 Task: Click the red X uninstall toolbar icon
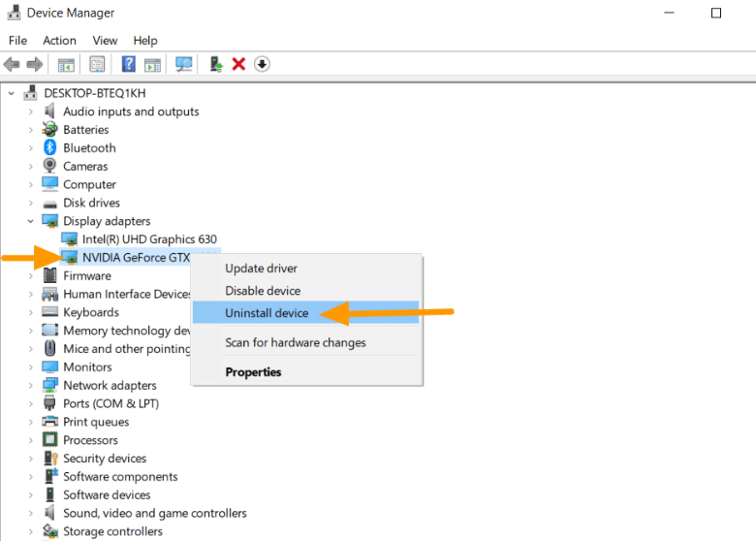coord(238,64)
